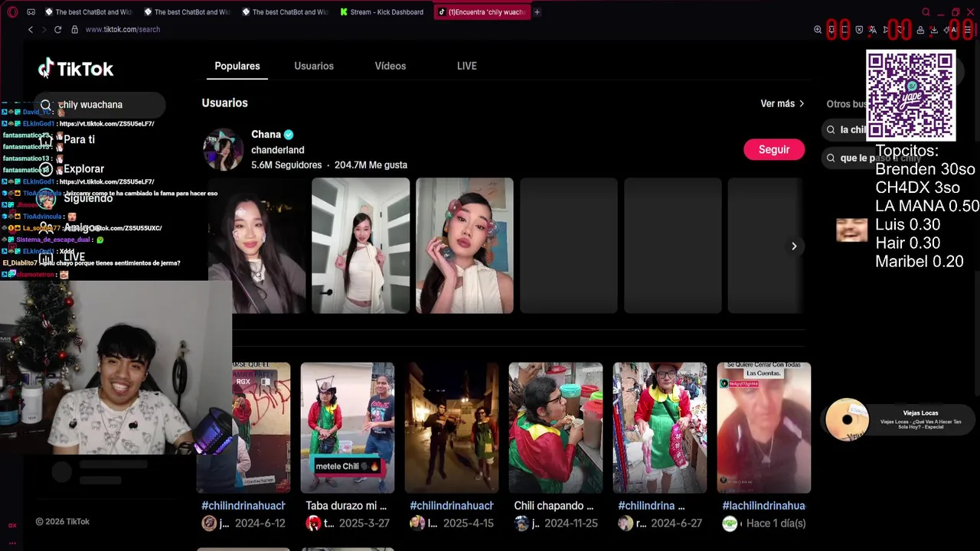This screenshot has width=980, height=551.
Task: Reload the TikTok page
Action: point(57,29)
